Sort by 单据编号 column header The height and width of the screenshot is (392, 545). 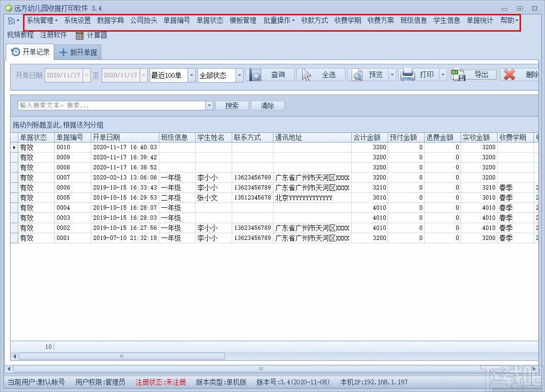click(72, 137)
